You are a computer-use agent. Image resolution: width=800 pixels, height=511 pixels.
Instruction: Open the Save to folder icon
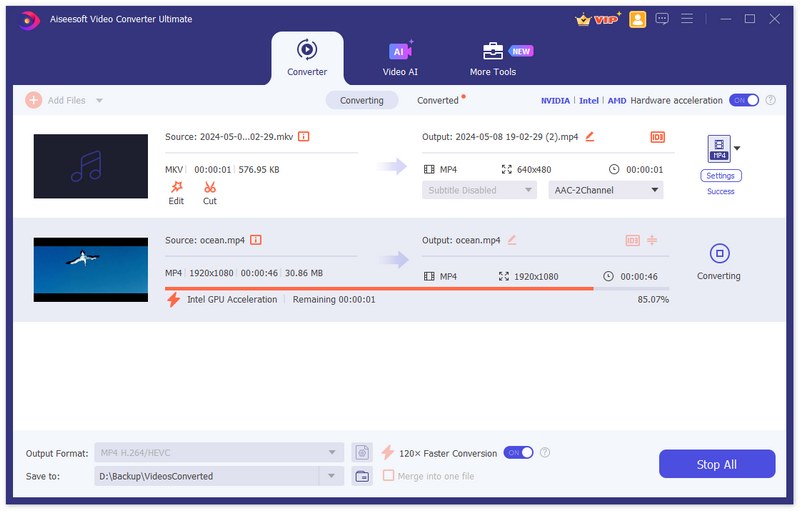point(362,476)
